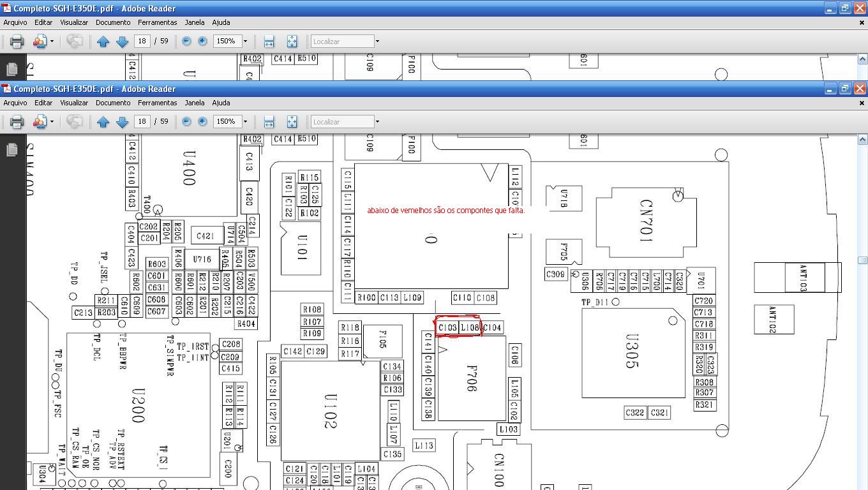Open the Pages panel icon in the background window sidebar
Viewport: 868px width, 490px height.
tap(11, 69)
